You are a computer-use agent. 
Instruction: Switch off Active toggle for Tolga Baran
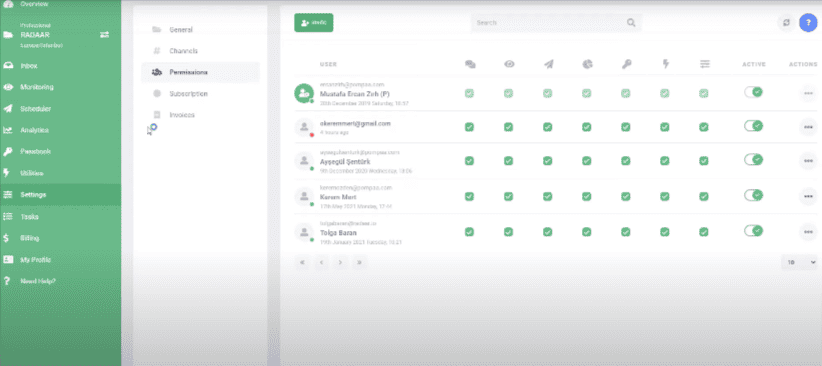click(753, 231)
